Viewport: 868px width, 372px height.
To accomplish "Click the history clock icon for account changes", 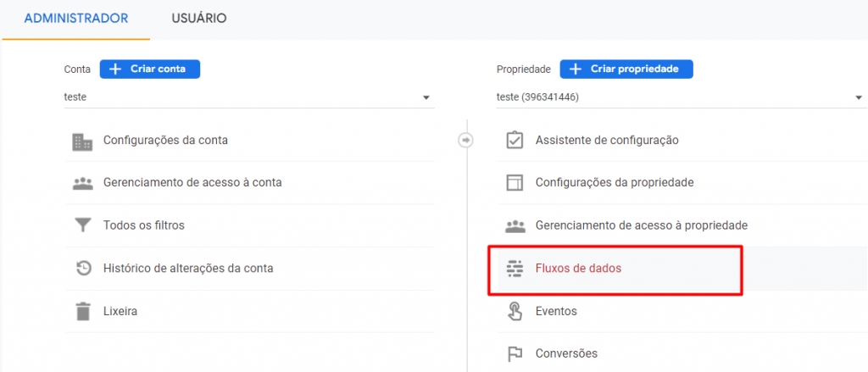I will click(82, 269).
